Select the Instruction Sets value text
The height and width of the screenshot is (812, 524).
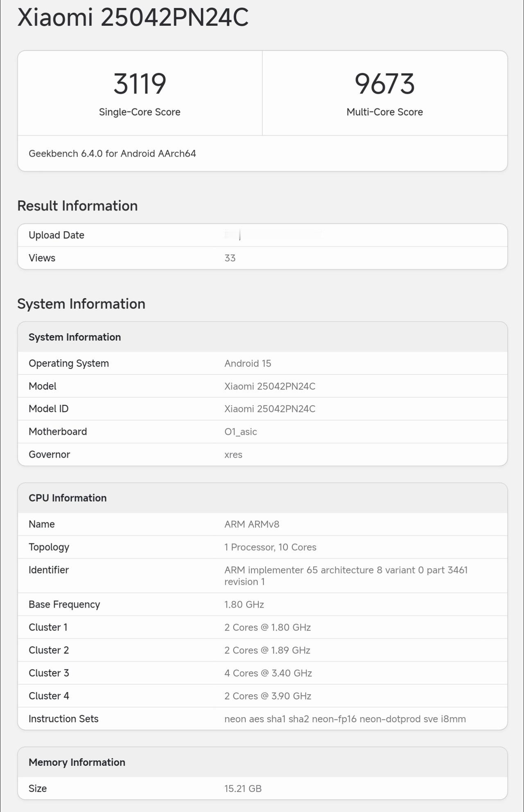pos(345,719)
